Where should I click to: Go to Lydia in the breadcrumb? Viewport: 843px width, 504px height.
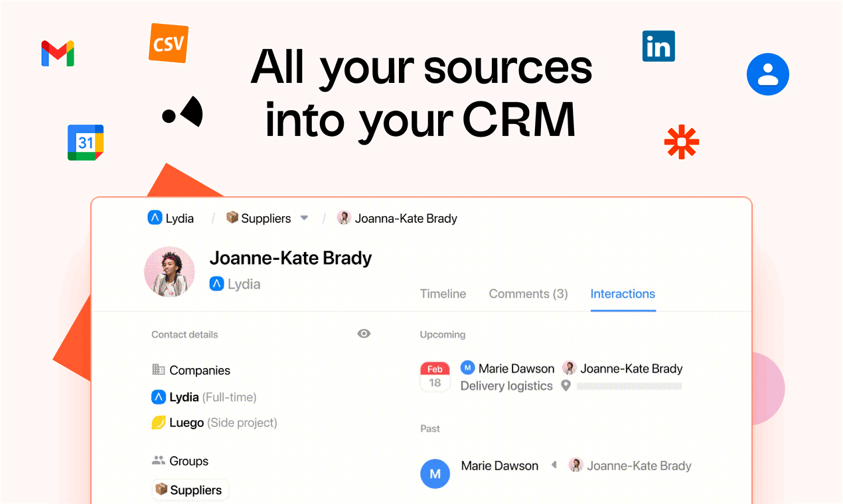point(179,218)
